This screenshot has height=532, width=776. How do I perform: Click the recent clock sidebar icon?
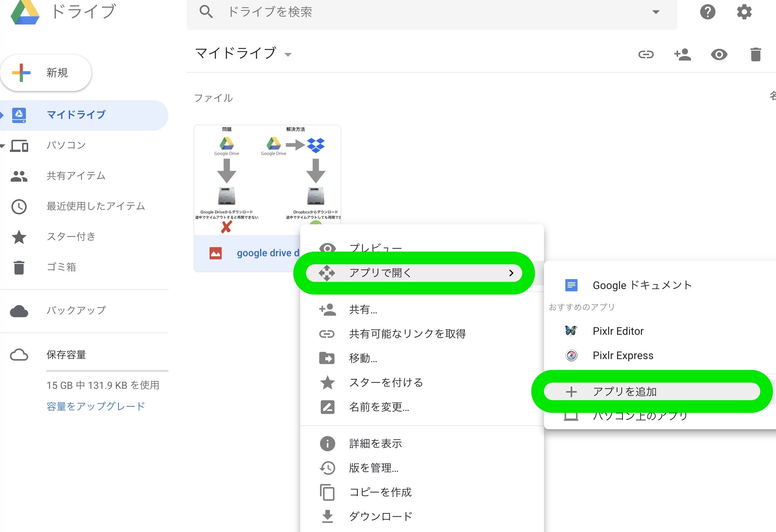[x=19, y=207]
